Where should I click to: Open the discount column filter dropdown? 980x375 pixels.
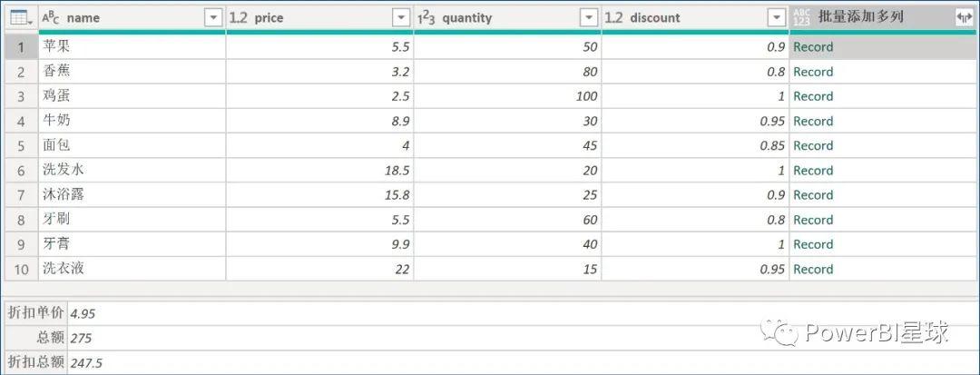(777, 18)
